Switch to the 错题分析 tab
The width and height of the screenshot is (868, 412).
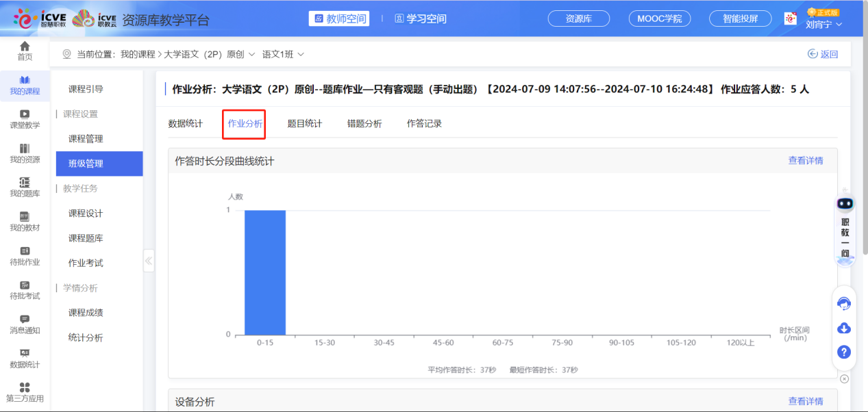[364, 124]
